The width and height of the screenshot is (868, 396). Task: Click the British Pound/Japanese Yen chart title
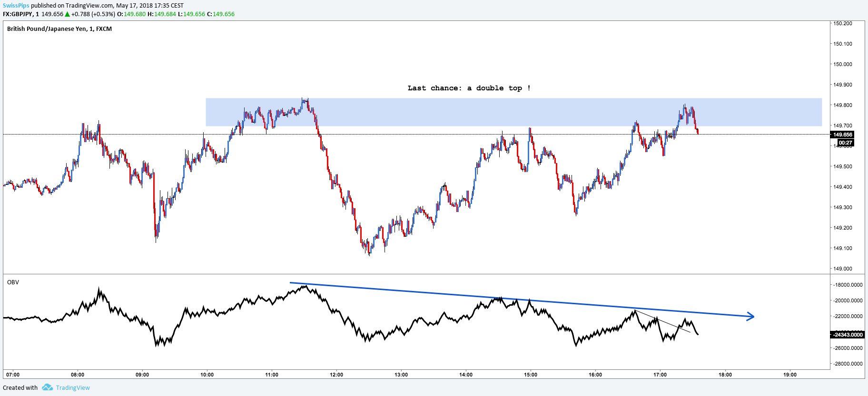(x=59, y=29)
